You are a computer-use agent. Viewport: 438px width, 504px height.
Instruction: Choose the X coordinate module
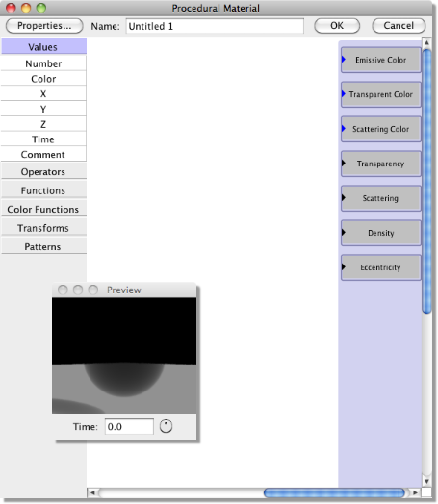tap(43, 93)
